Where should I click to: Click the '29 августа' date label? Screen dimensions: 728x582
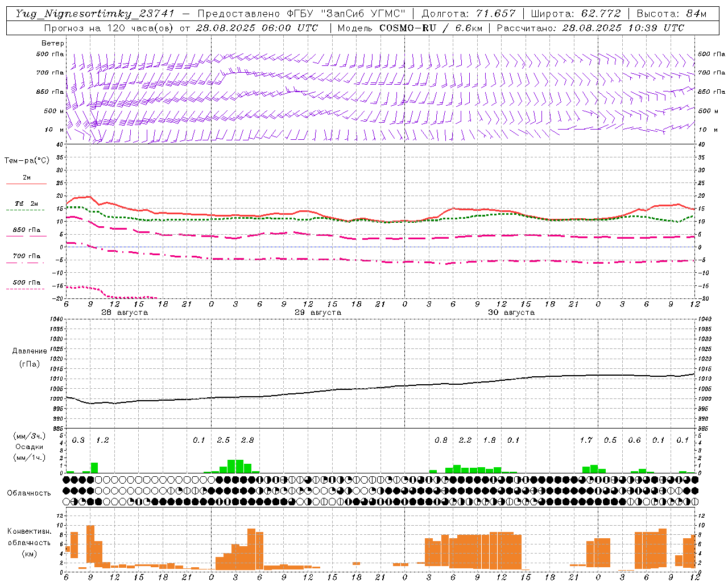pos(318,313)
